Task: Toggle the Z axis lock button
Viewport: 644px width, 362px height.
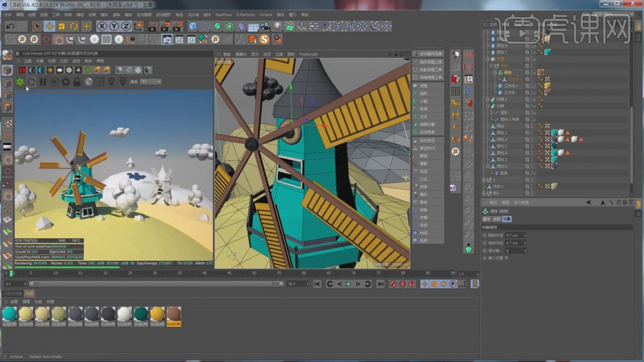Action: (x=127, y=26)
